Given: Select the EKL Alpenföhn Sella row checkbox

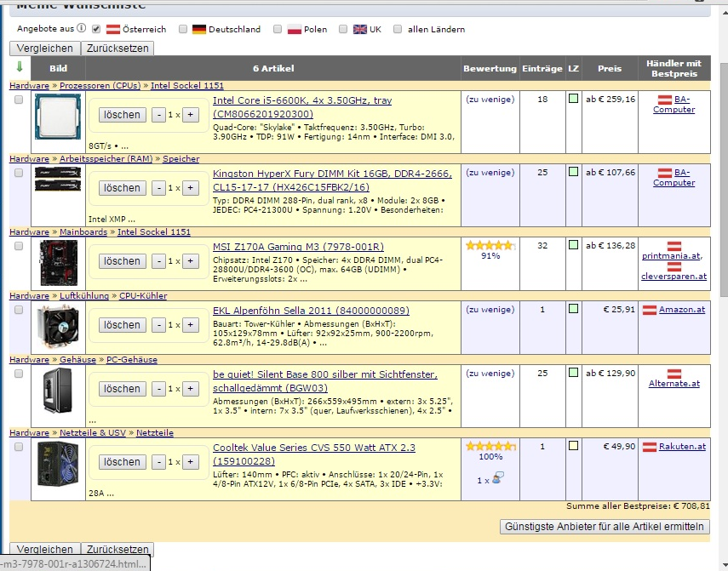Looking at the screenshot, I should pyautogui.click(x=19, y=310).
